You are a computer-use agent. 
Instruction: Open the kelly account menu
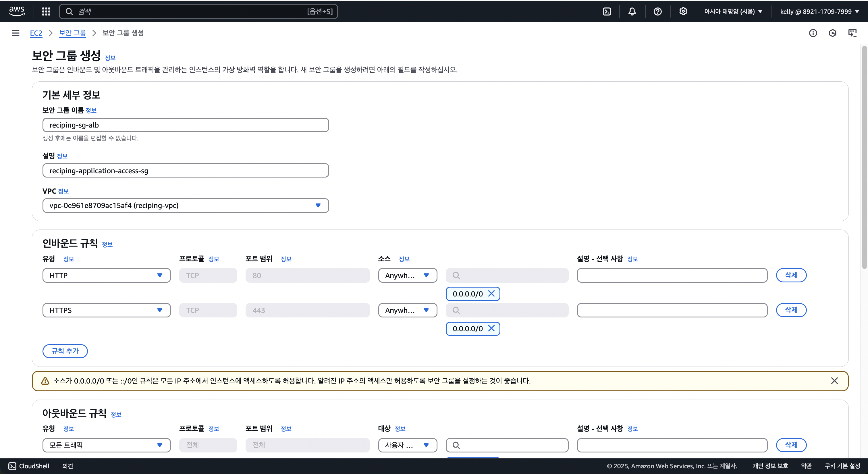[x=819, y=11]
